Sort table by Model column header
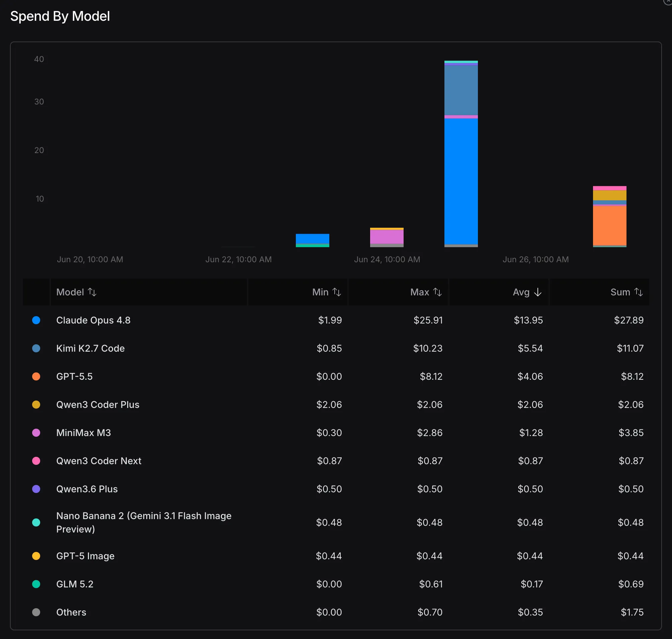Image resolution: width=672 pixels, height=639 pixels. pos(76,292)
